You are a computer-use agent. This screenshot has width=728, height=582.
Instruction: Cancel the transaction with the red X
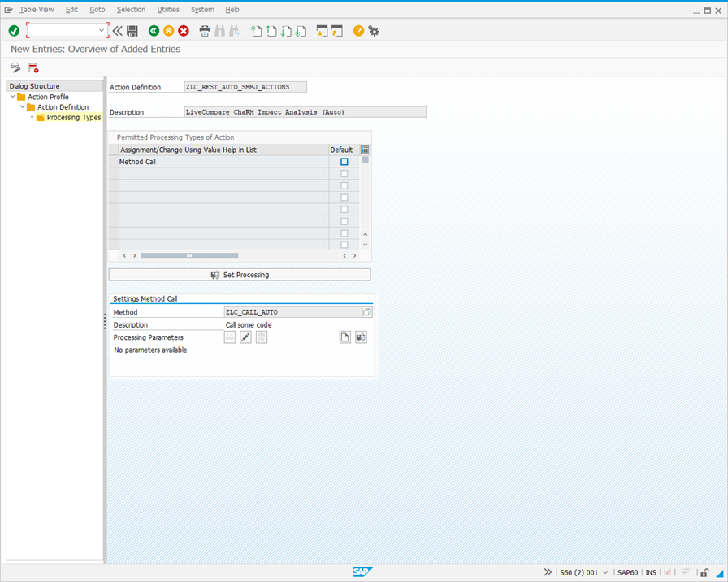point(183,30)
